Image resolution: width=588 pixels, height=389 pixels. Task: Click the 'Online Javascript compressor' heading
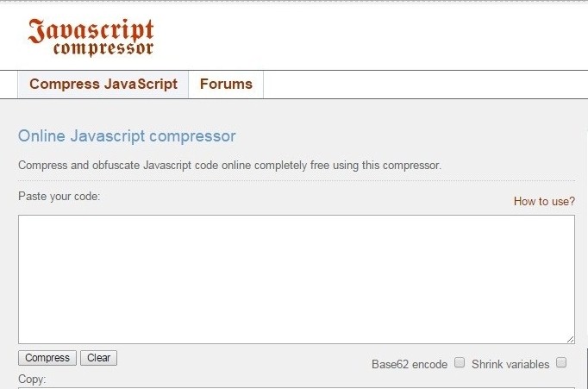(127, 135)
